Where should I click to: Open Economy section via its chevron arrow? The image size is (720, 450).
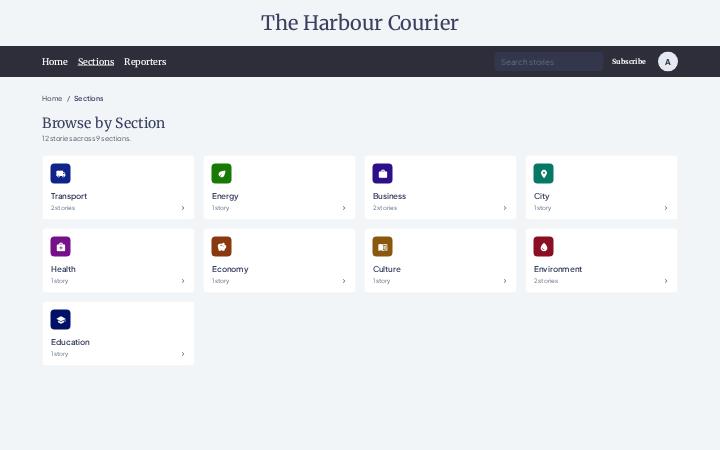(344, 281)
